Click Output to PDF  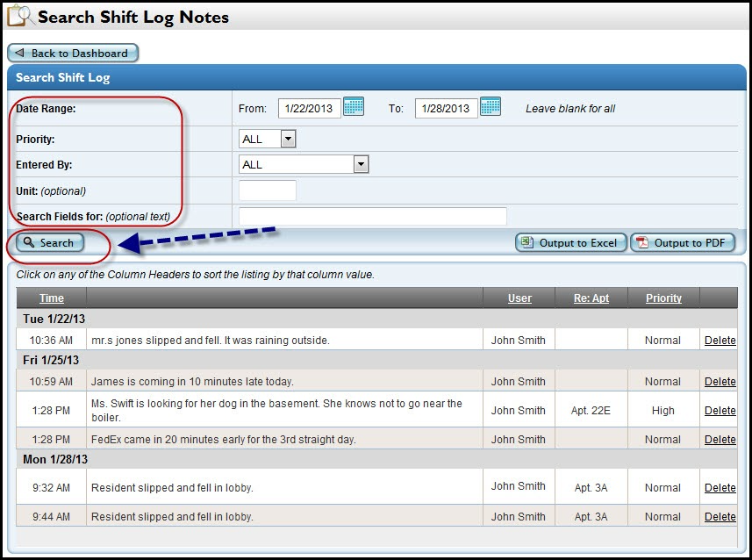click(x=683, y=243)
